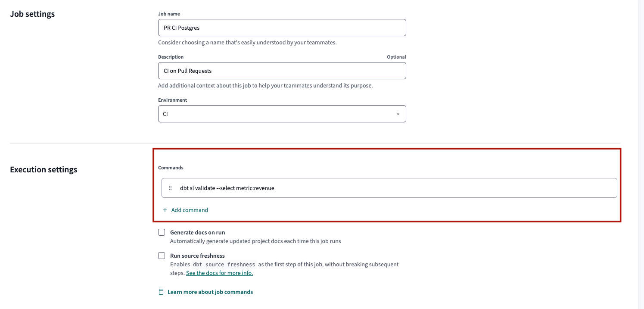644x309 pixels.
Task: Click the Optional label above Description
Action: (x=396, y=56)
